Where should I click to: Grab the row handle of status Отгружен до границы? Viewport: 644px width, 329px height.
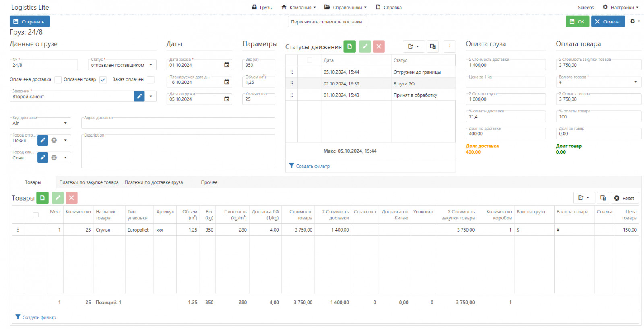pos(291,72)
